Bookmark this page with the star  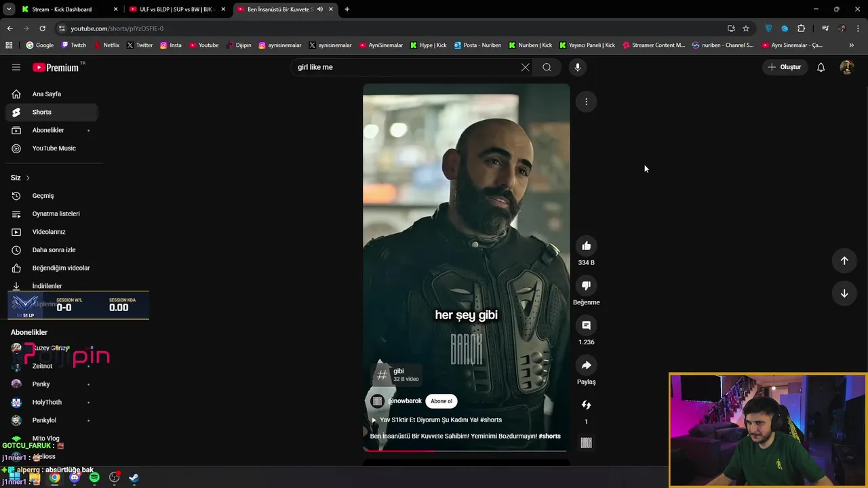(x=746, y=28)
